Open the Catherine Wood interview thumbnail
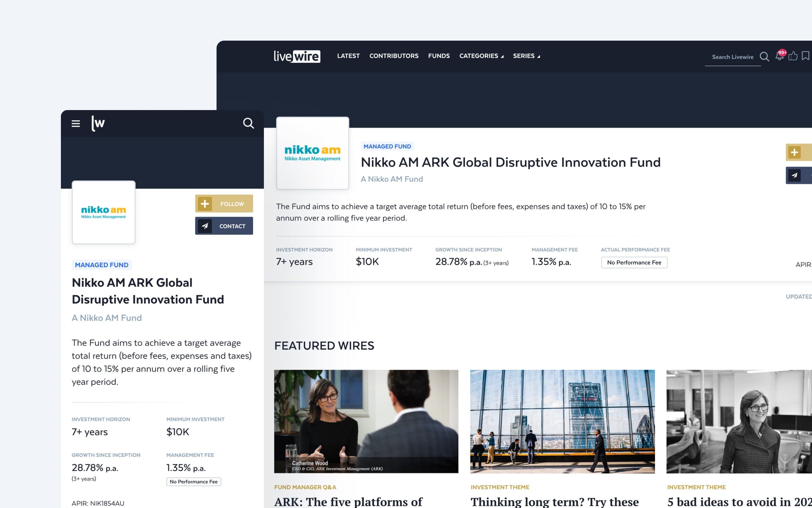This screenshot has width=812, height=508. (x=366, y=421)
